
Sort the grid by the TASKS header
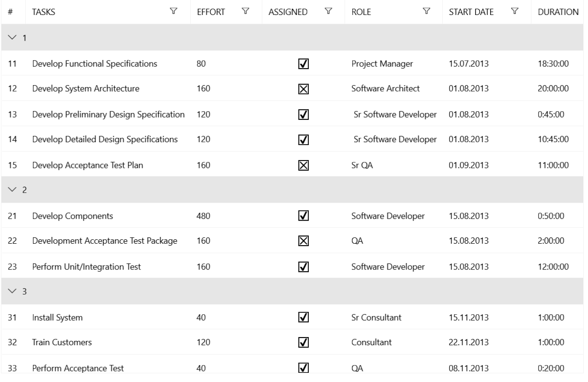pos(44,12)
